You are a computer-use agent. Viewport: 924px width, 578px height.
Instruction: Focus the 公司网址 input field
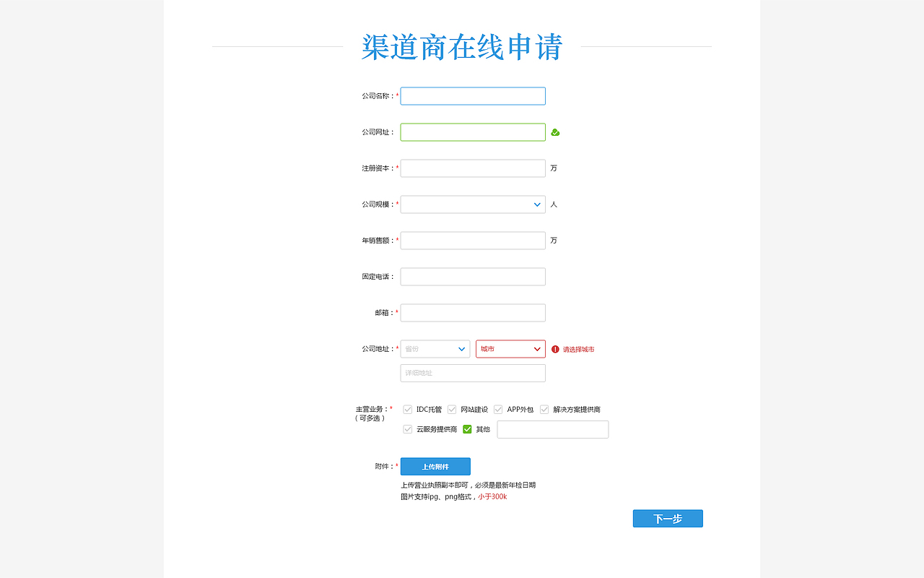(x=473, y=132)
